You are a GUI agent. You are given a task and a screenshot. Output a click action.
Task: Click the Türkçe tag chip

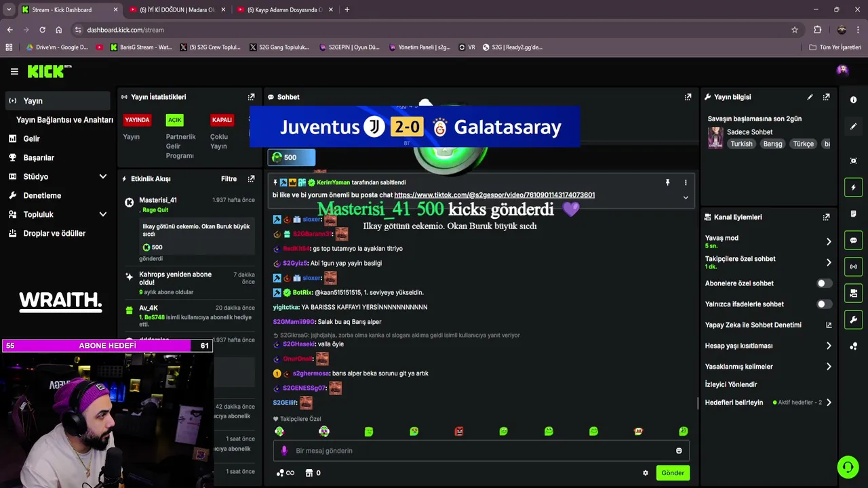pos(803,144)
